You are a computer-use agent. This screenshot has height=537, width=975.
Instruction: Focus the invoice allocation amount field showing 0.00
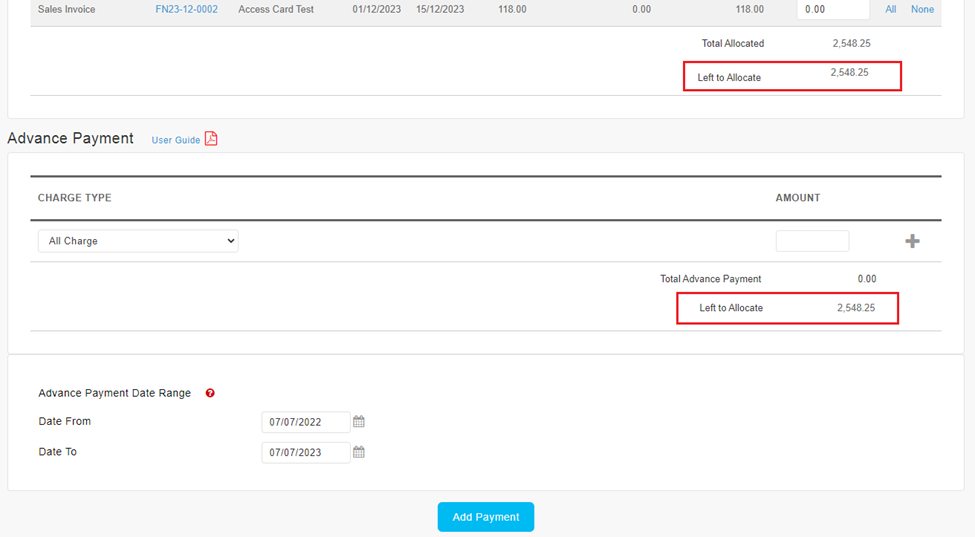pos(832,9)
